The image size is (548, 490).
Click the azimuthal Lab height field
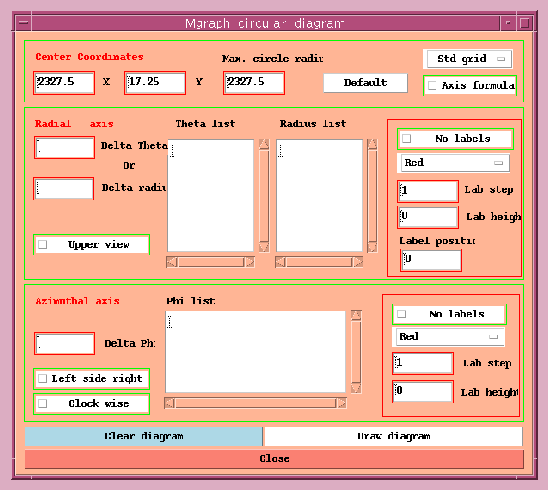pos(423,391)
